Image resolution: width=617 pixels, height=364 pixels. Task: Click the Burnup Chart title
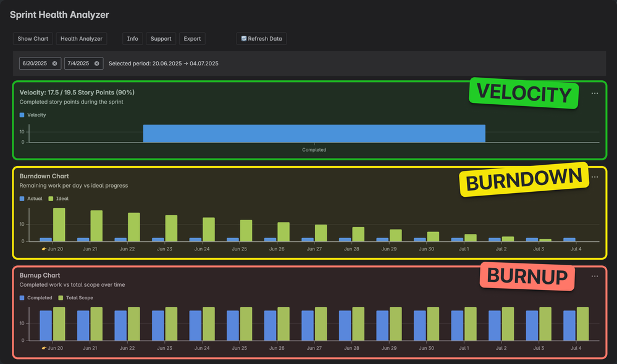coord(40,275)
